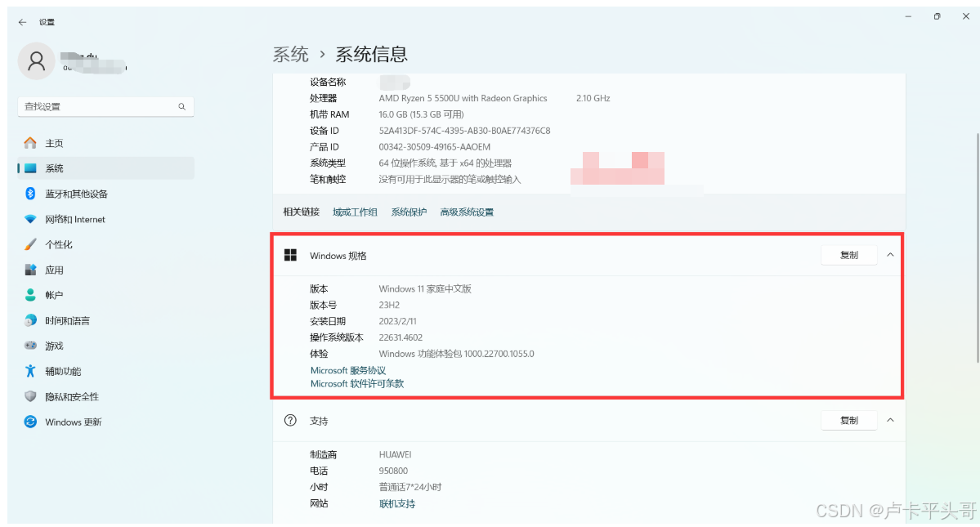Click the install date 2023/2/11
This screenshot has width=980, height=527.
pyautogui.click(x=397, y=321)
